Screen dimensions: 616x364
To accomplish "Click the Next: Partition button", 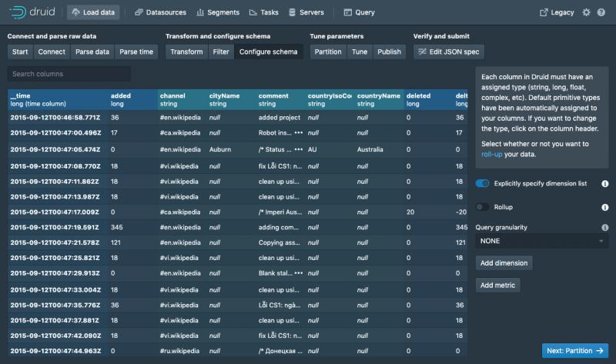I will click(574, 350).
